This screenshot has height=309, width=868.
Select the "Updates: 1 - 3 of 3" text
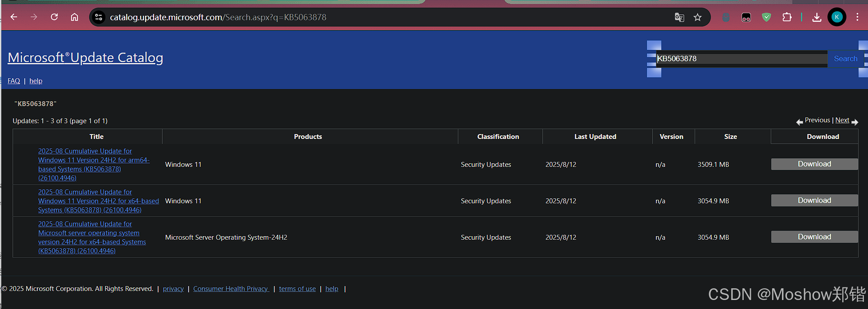pyautogui.click(x=40, y=121)
